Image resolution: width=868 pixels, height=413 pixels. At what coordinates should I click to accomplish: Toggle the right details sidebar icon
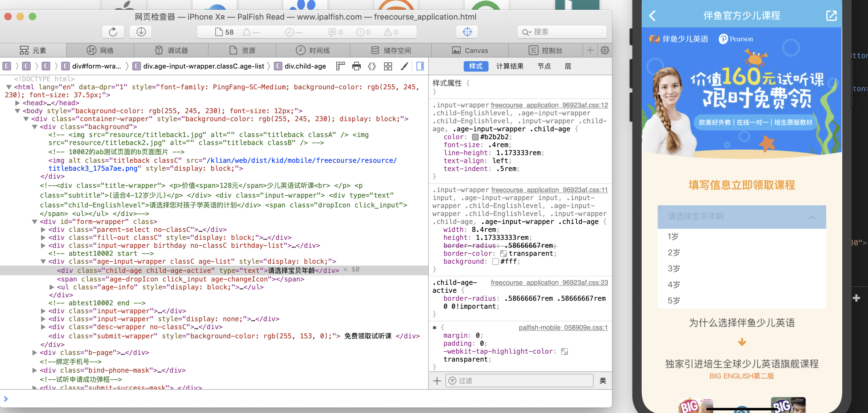tap(420, 66)
